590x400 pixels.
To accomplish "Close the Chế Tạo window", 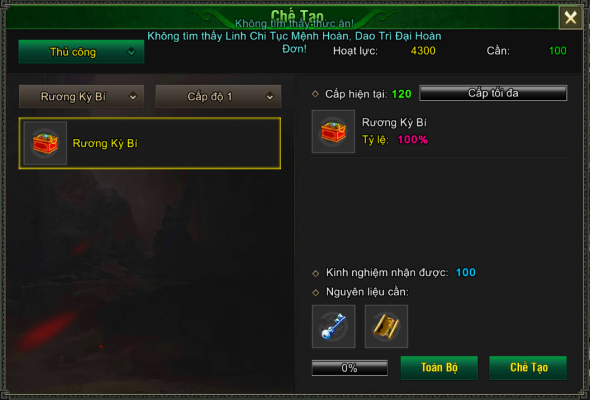I will (570, 17).
